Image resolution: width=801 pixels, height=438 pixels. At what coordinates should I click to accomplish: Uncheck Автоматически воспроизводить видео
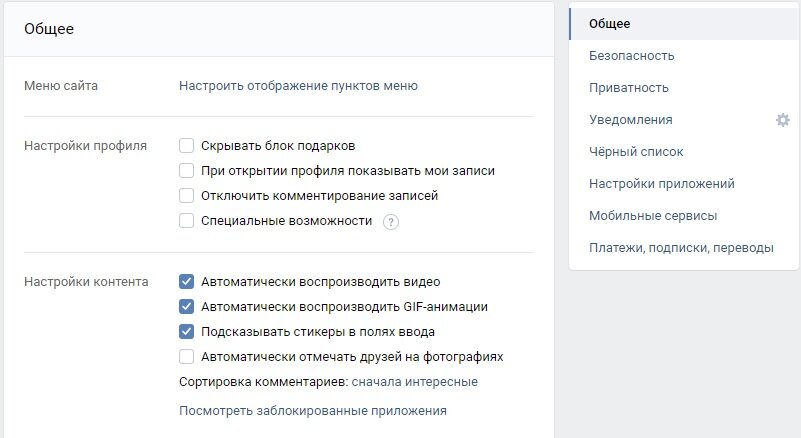[x=186, y=282]
